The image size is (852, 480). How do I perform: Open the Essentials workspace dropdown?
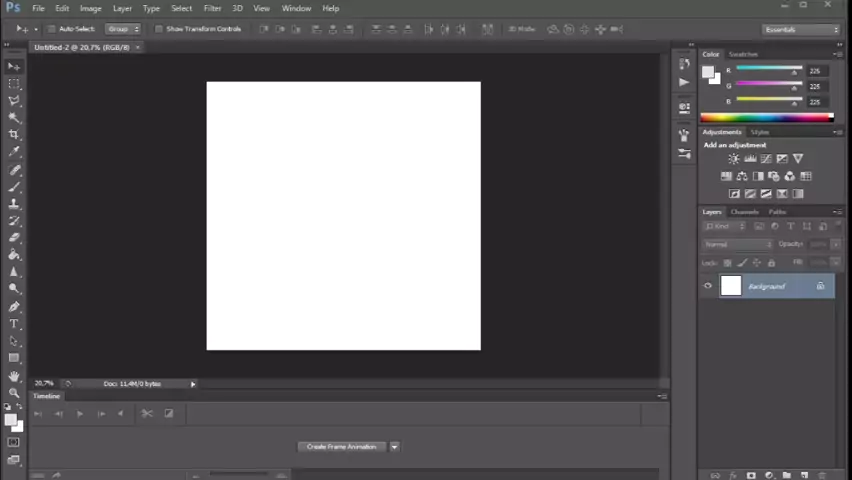(801, 29)
